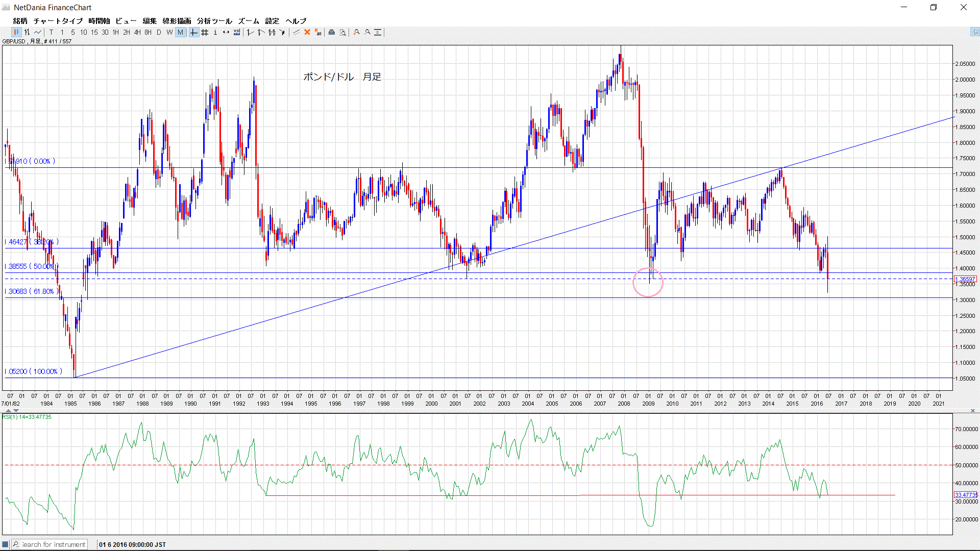
Task: Click the up triangle marker below the time axis
Action: [x=8, y=410]
